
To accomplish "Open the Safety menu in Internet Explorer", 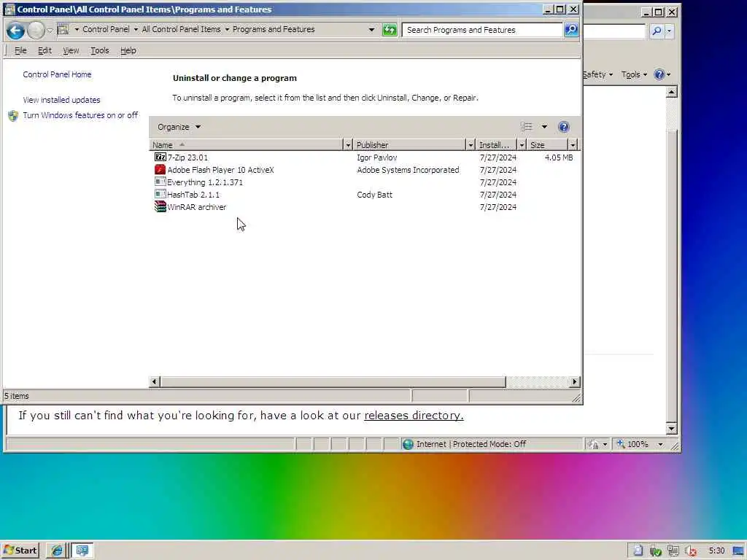I will coord(598,74).
